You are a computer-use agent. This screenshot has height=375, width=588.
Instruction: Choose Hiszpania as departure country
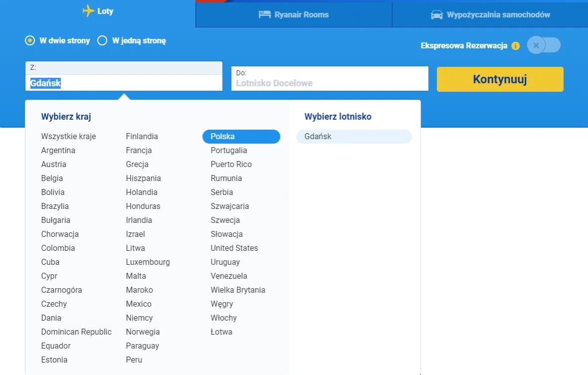143,178
